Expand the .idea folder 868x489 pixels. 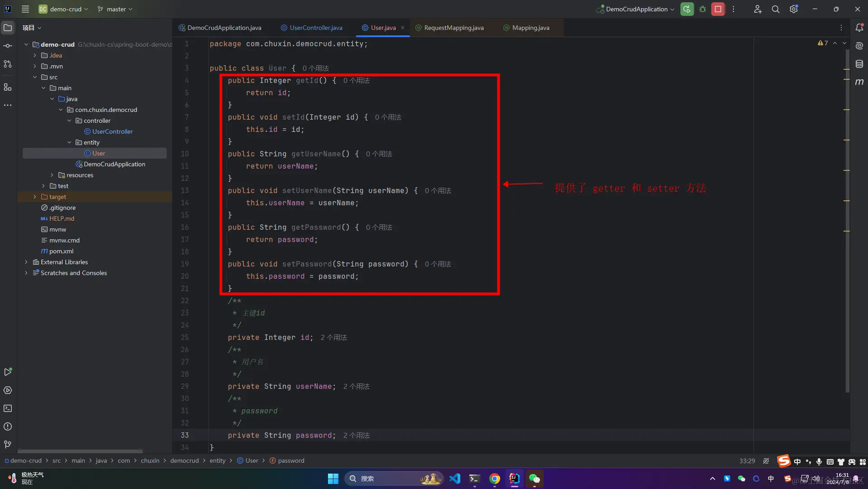point(35,55)
